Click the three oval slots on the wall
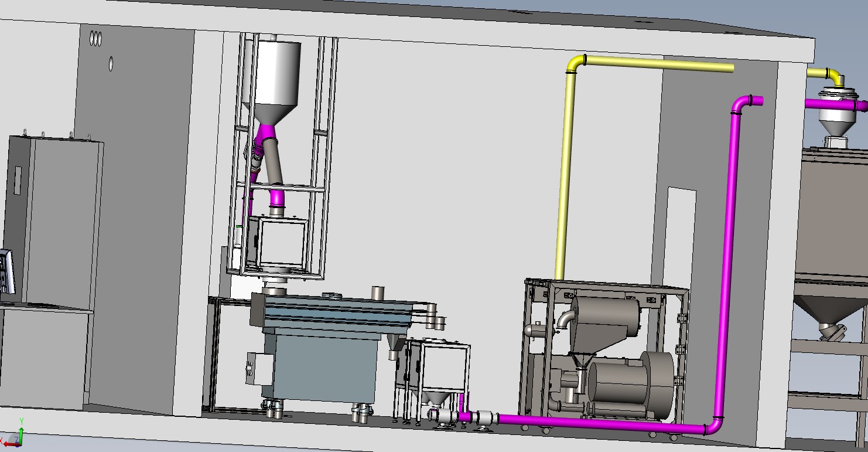The height and width of the screenshot is (452, 868). [95, 39]
